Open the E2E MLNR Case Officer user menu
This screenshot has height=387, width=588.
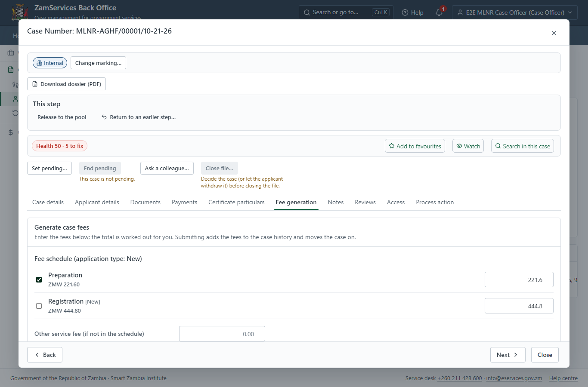coord(515,12)
